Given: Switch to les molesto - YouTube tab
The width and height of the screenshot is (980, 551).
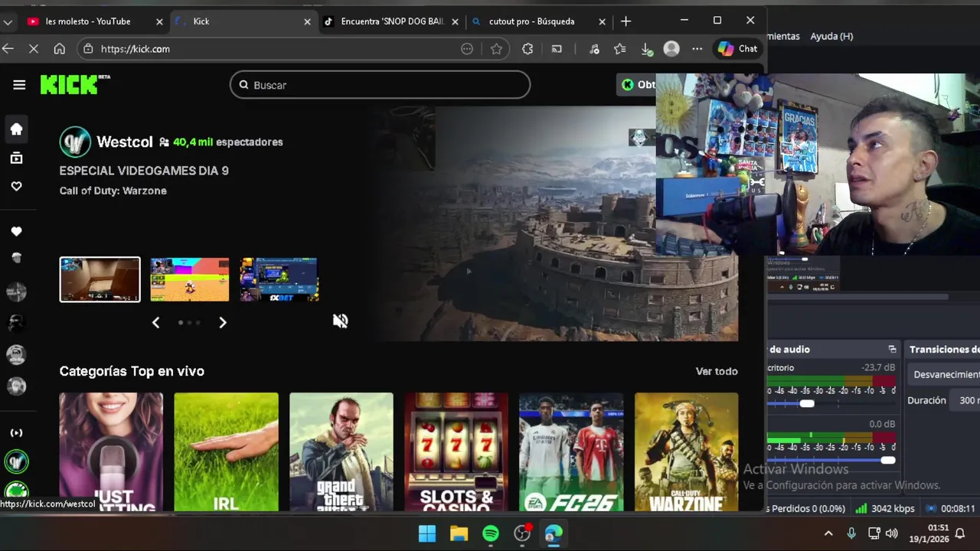Looking at the screenshot, I should [x=88, y=21].
